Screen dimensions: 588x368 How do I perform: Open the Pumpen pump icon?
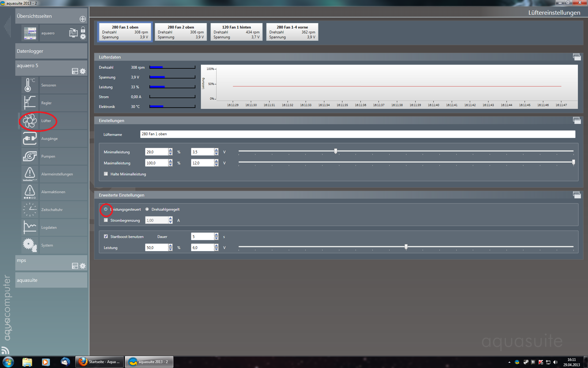pyautogui.click(x=29, y=156)
